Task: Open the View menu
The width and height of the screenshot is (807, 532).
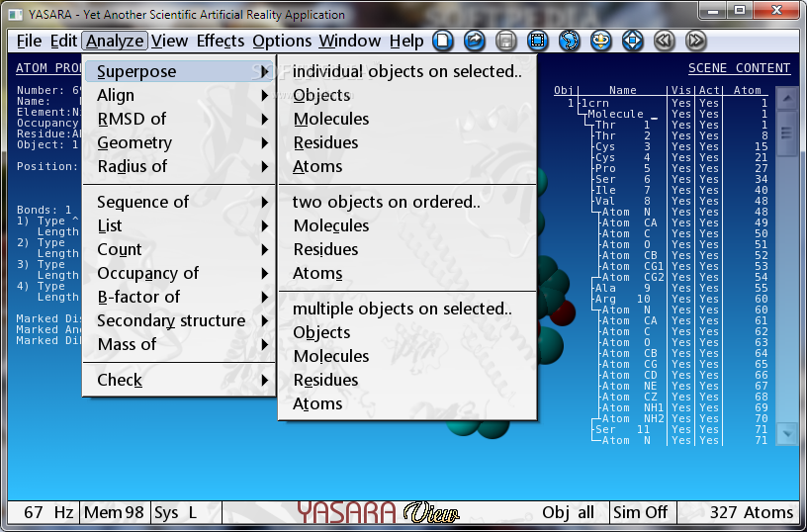Action: [x=170, y=41]
